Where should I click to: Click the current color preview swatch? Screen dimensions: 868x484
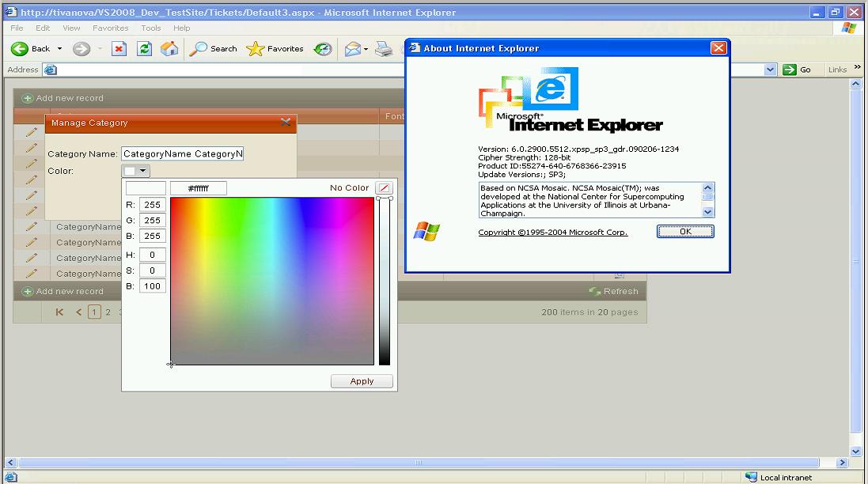(x=146, y=188)
